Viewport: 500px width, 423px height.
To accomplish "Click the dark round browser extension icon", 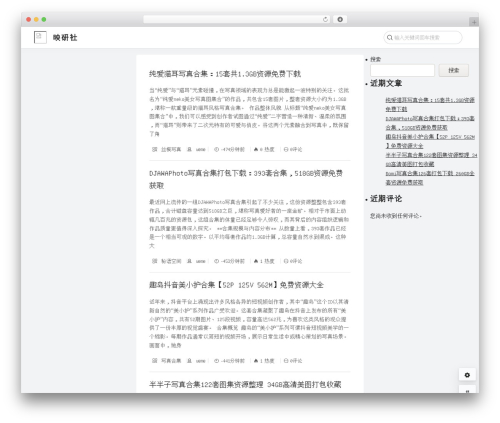I will [x=340, y=19].
